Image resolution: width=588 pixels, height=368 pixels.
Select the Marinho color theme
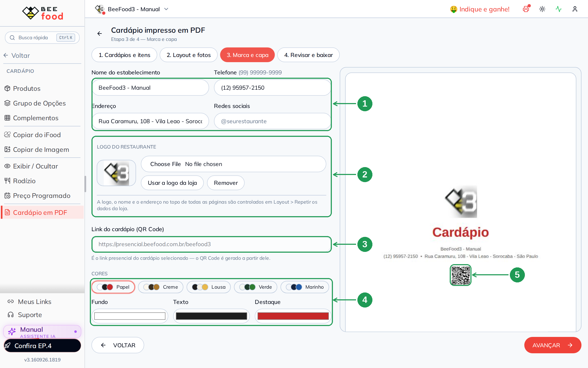[x=305, y=287]
